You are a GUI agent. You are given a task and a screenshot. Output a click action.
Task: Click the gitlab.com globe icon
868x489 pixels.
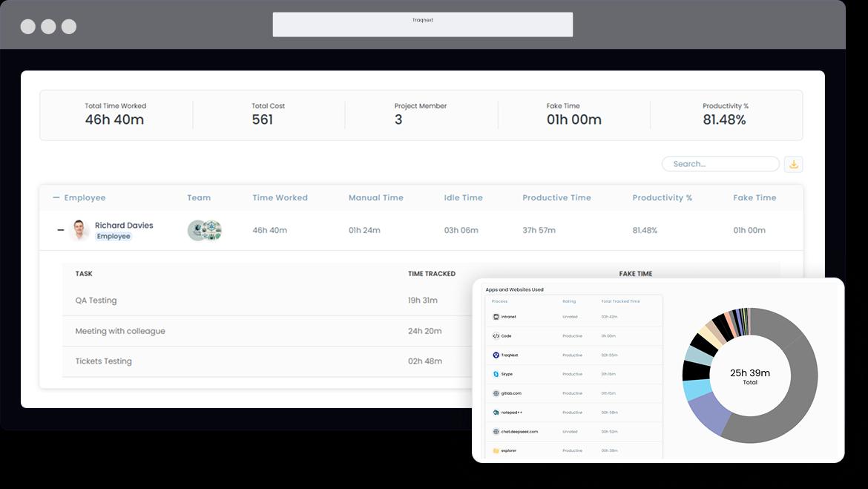[x=496, y=393]
